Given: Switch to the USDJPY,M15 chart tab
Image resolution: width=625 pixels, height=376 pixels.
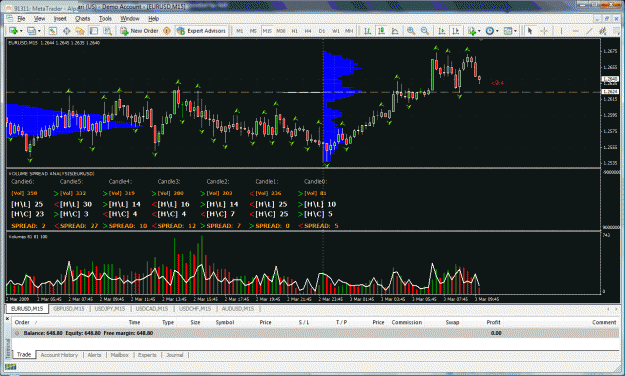Looking at the screenshot, I should (110, 309).
